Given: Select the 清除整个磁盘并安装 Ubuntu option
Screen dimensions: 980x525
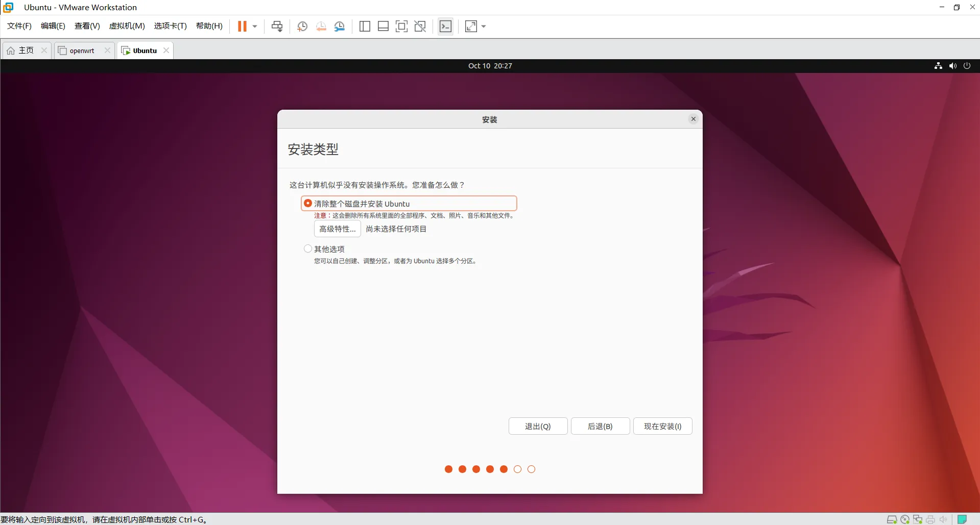Looking at the screenshot, I should click(308, 203).
